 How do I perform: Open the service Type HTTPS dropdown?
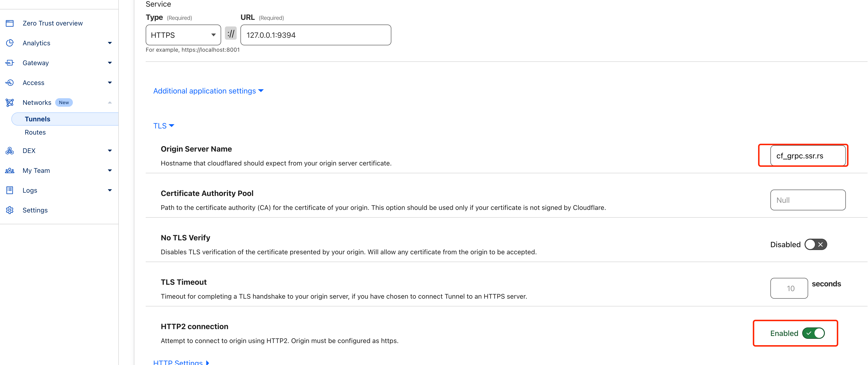pyautogui.click(x=183, y=35)
